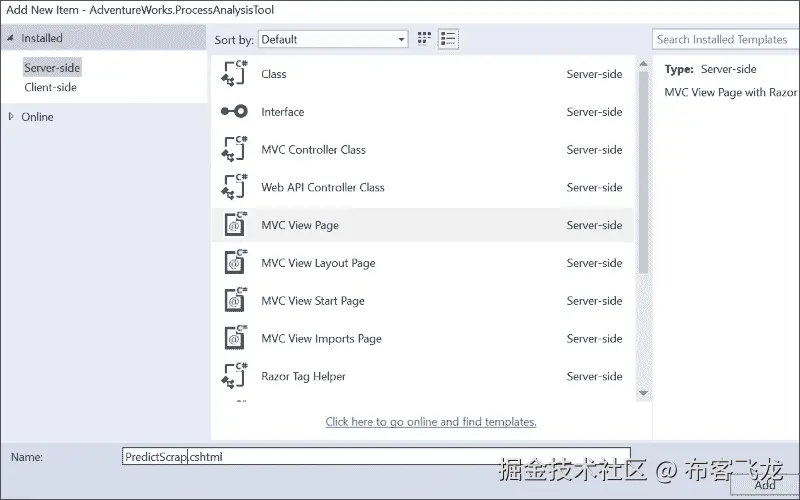Select the Web API Controller Class text

(323, 187)
